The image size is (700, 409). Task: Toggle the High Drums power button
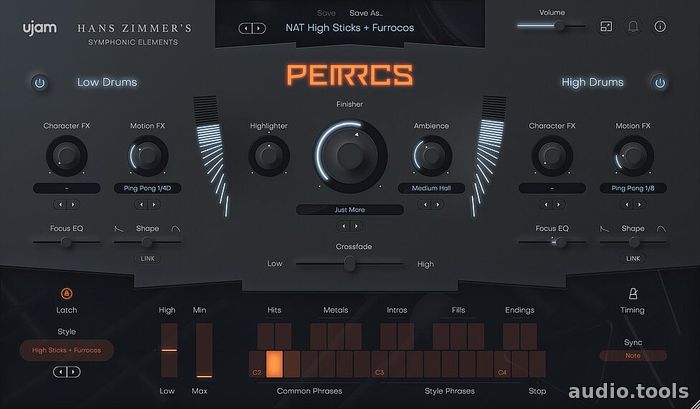point(660,83)
